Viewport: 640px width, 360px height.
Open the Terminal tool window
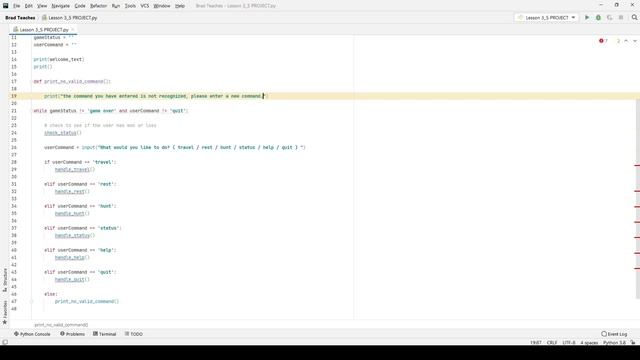pyautogui.click(x=104, y=334)
